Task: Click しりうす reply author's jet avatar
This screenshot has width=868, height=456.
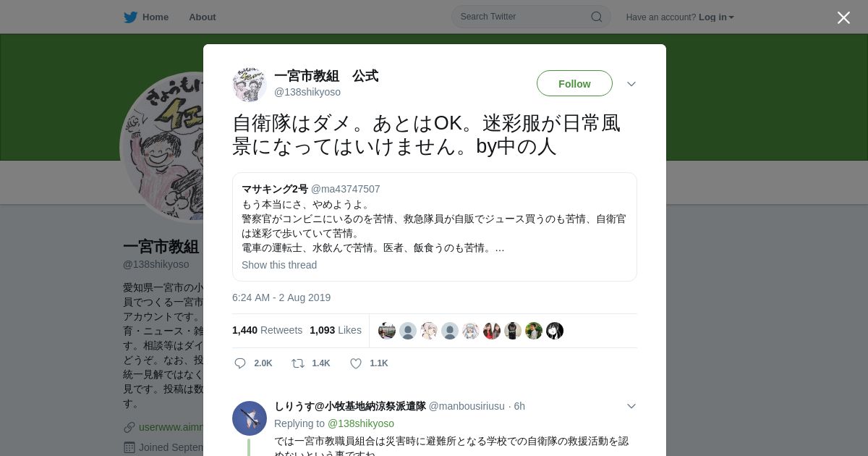Action: tap(250, 418)
